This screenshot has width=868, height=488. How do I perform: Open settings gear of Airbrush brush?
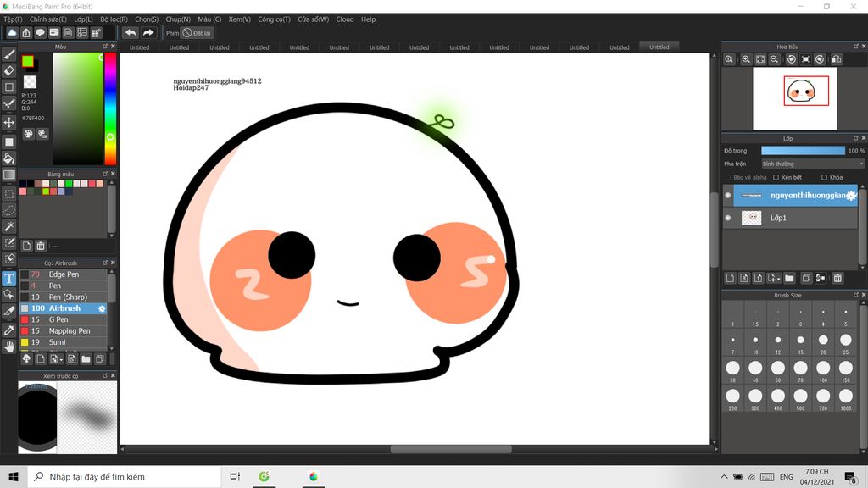click(102, 308)
